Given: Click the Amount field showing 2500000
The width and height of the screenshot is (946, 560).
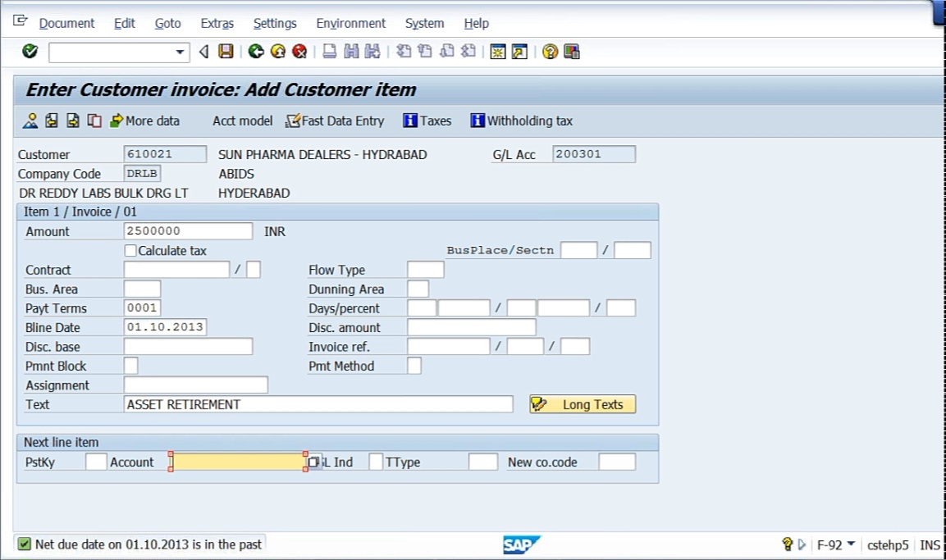Looking at the screenshot, I should [x=188, y=231].
